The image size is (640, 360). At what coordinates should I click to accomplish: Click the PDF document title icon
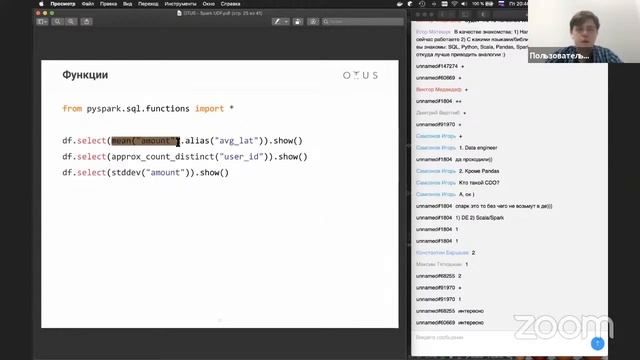click(179, 13)
